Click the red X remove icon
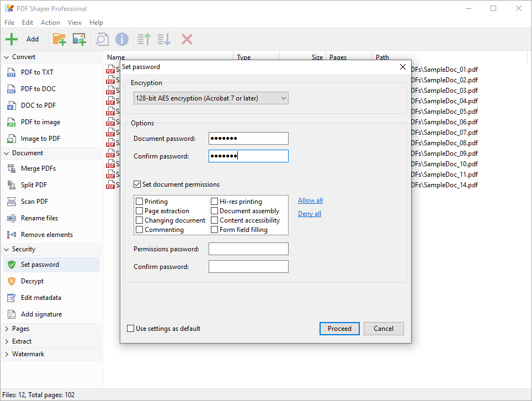The image size is (532, 401). click(x=187, y=39)
